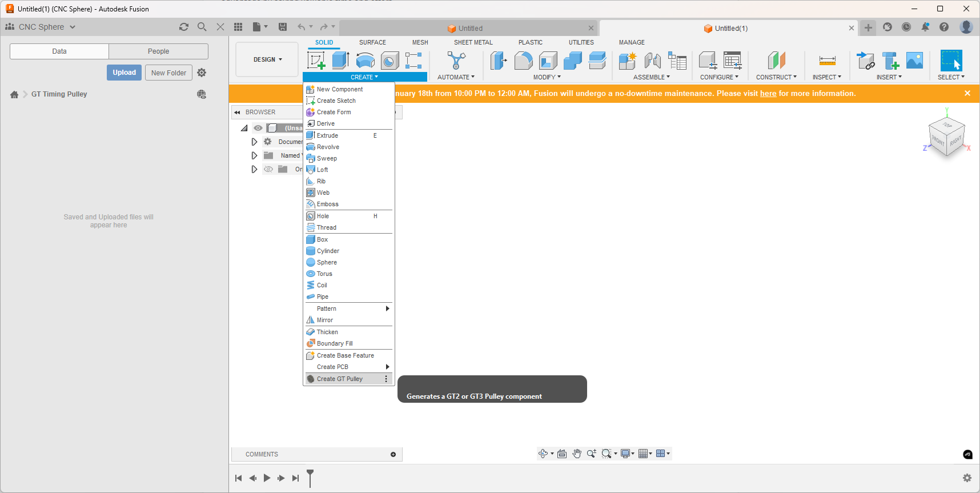Image resolution: width=980 pixels, height=493 pixels.
Task: Open the DESIGN workspace dropdown
Action: coord(267,59)
